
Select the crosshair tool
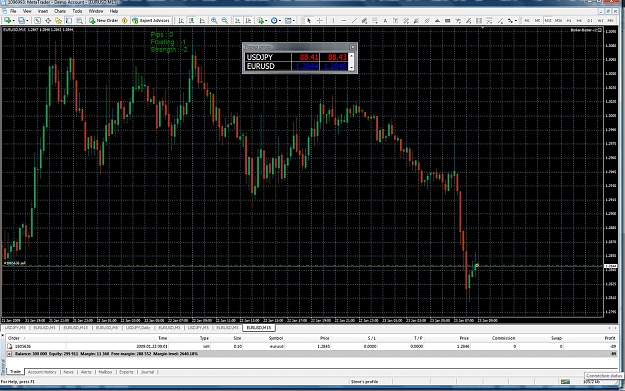coord(320,20)
